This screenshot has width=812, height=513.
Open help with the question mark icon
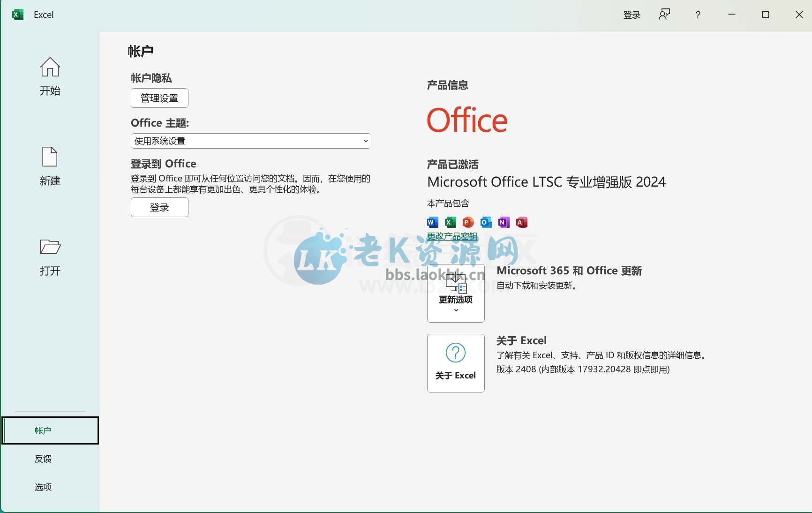point(698,15)
